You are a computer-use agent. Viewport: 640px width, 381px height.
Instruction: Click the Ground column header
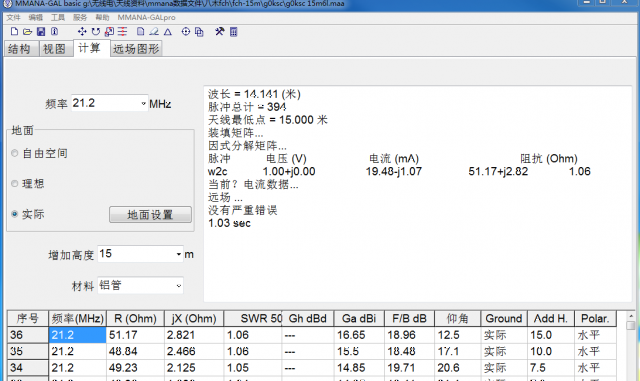(x=504, y=319)
